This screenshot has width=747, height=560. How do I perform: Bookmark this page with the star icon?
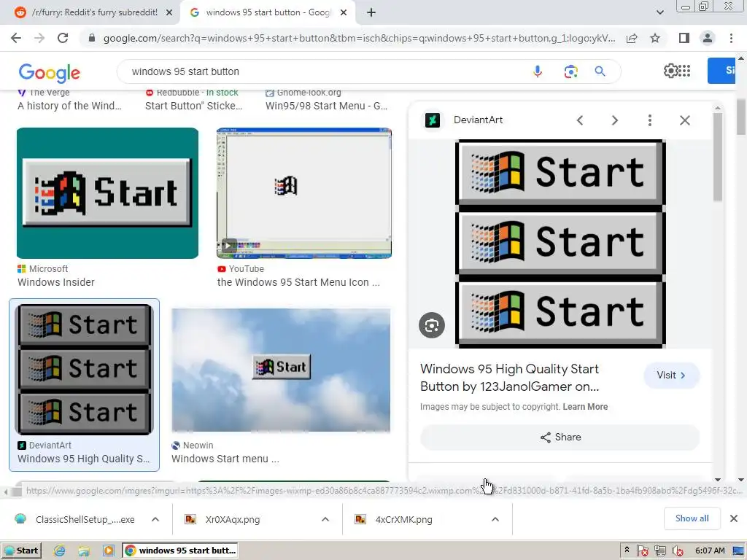(655, 38)
